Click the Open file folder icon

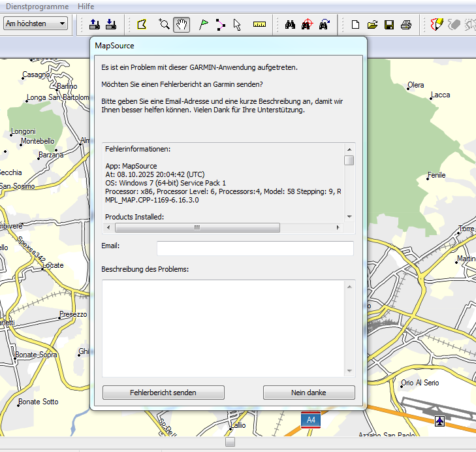point(372,25)
